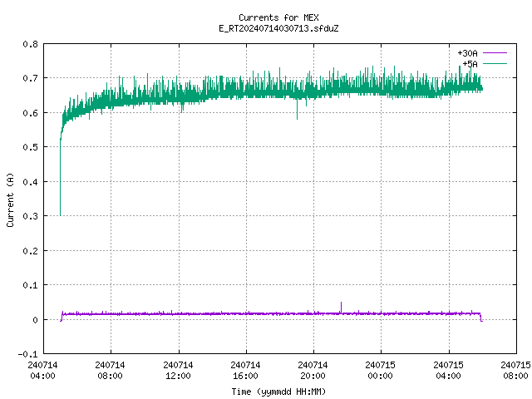Click the x-axis label '240714 04:00'
Viewport: 532px width, 399px height.
tap(42, 370)
